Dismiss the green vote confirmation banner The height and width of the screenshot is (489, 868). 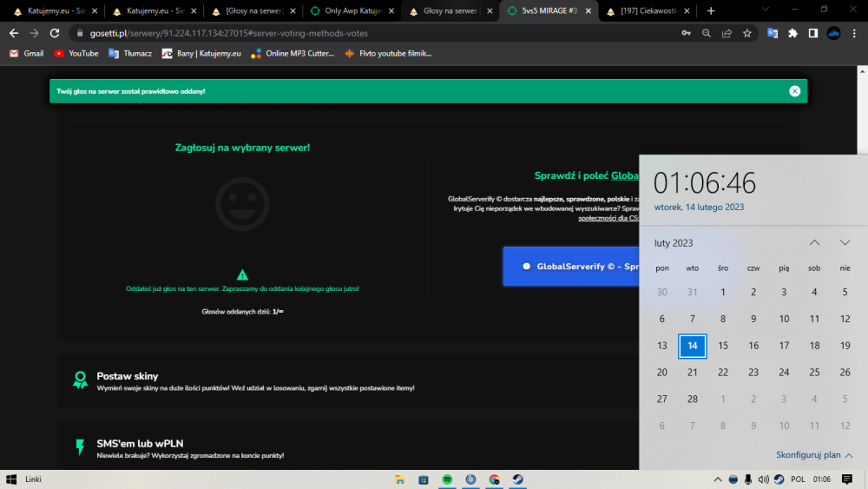click(794, 91)
